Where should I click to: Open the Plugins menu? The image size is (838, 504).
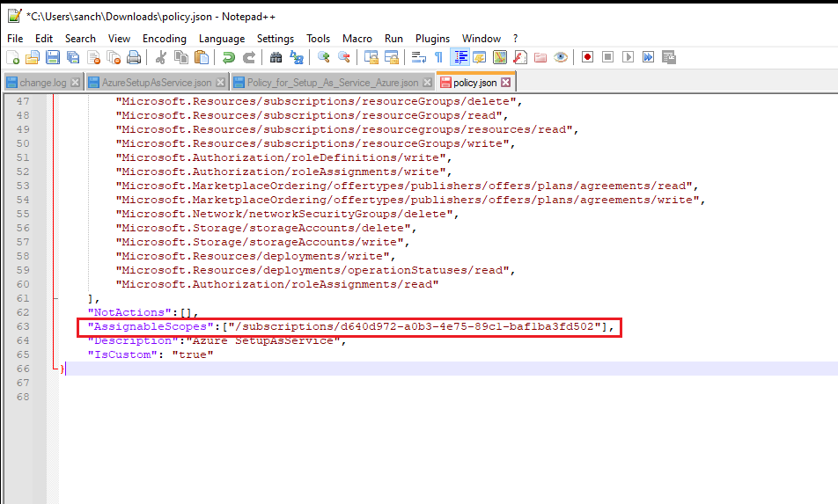coord(432,39)
